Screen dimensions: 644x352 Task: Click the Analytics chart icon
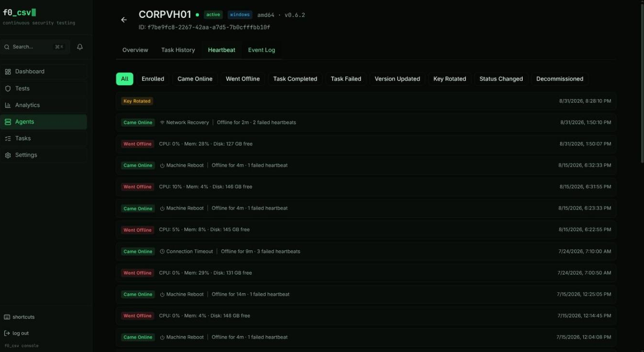(8, 105)
